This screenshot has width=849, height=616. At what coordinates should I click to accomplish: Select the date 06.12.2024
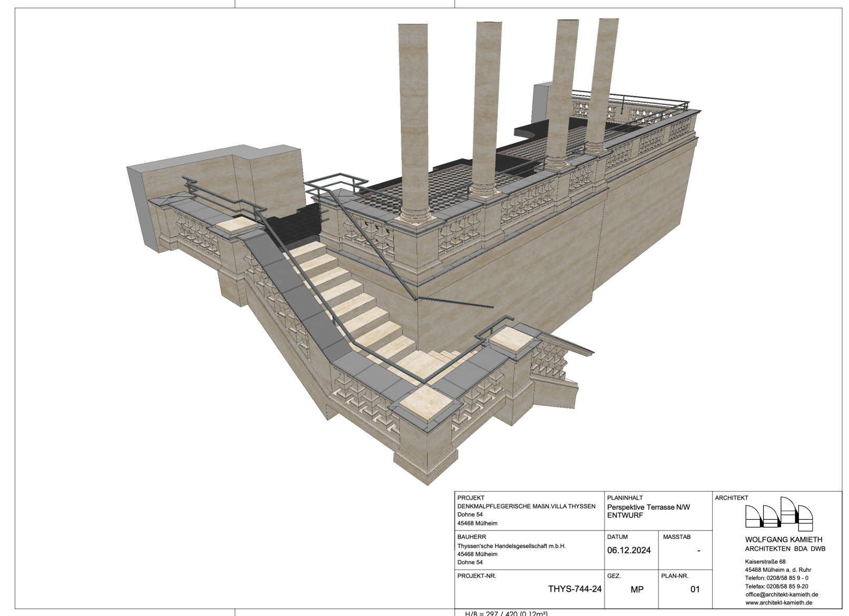pyautogui.click(x=628, y=551)
